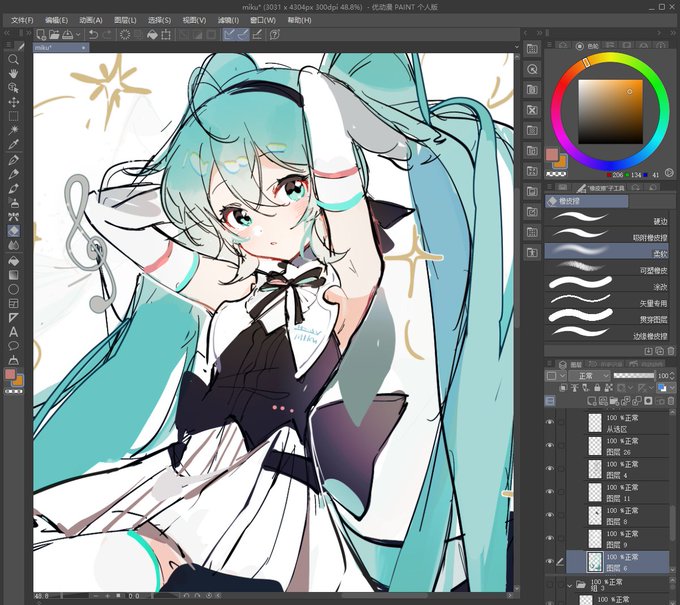The height and width of the screenshot is (605, 680).
Task: Select the rectangular Selection tool
Action: coord(13,116)
